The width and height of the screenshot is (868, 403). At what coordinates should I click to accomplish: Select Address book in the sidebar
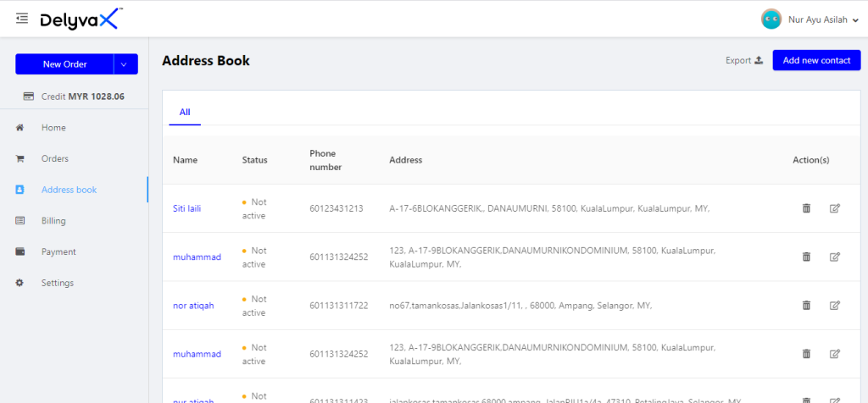tap(70, 190)
